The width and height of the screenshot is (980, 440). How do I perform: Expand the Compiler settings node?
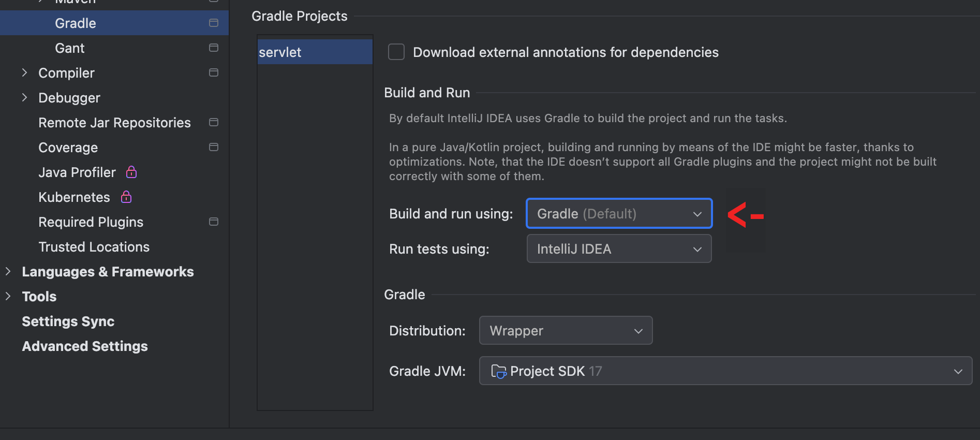(x=24, y=72)
